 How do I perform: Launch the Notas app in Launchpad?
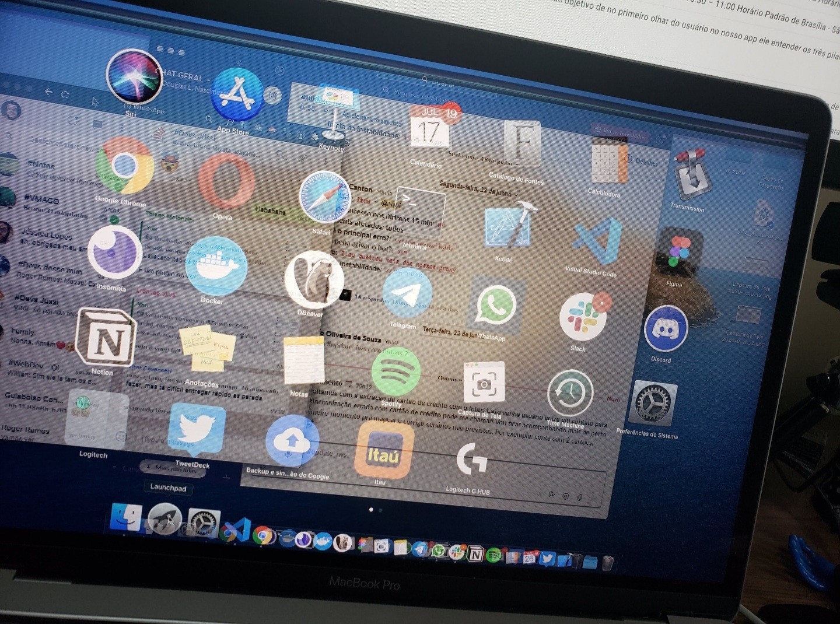point(304,360)
